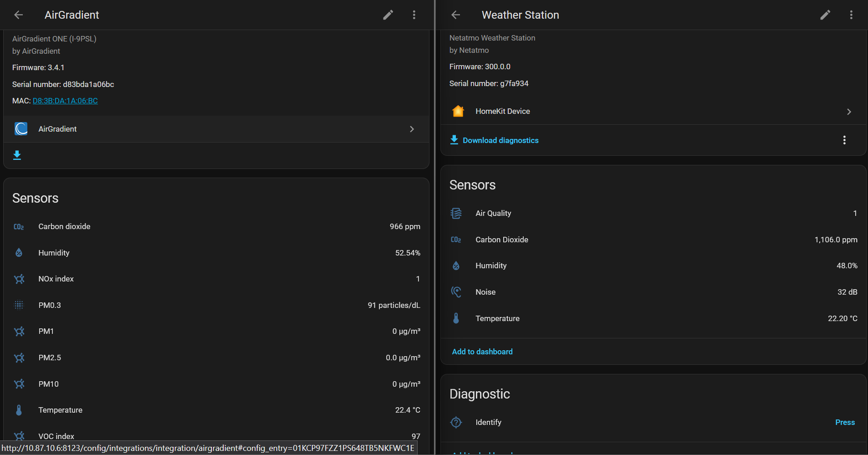Select the NOx index sensor entry

point(56,279)
